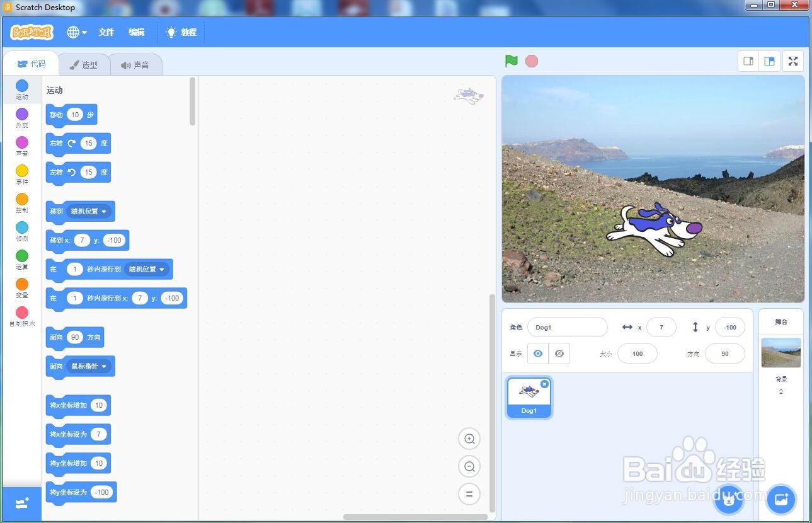Open the 文件 menu
The image size is (812, 523).
click(106, 32)
